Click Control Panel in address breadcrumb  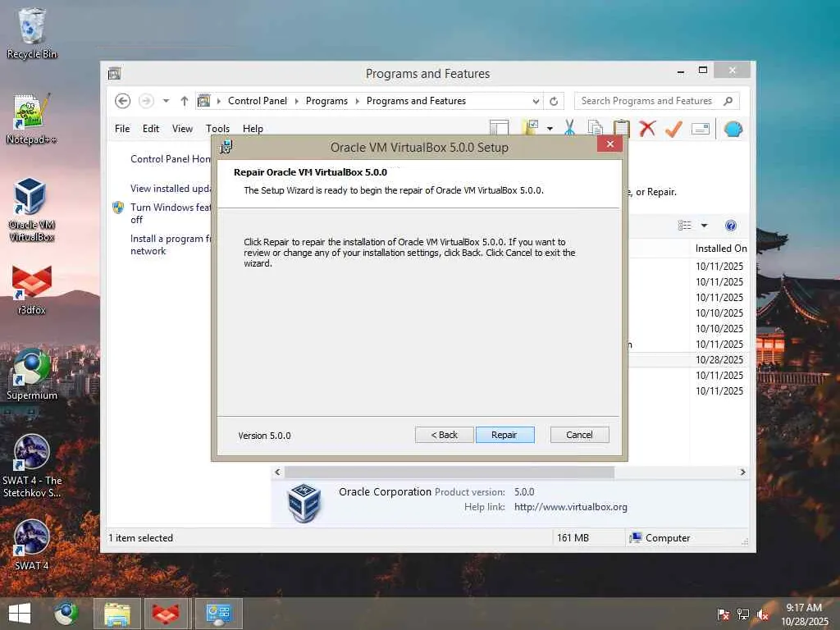257,101
